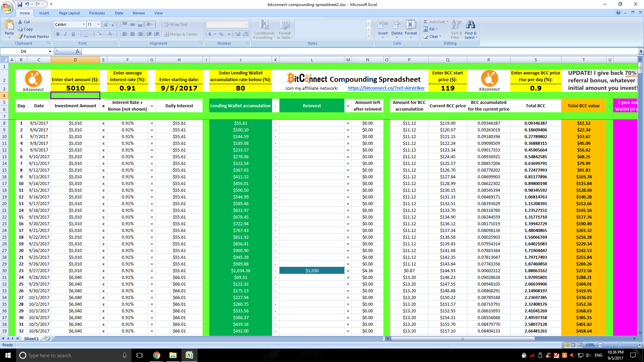This screenshot has width=644, height=362.
Task: Expand the Font dialog launcher
Action: pyautogui.click(x=116, y=43)
